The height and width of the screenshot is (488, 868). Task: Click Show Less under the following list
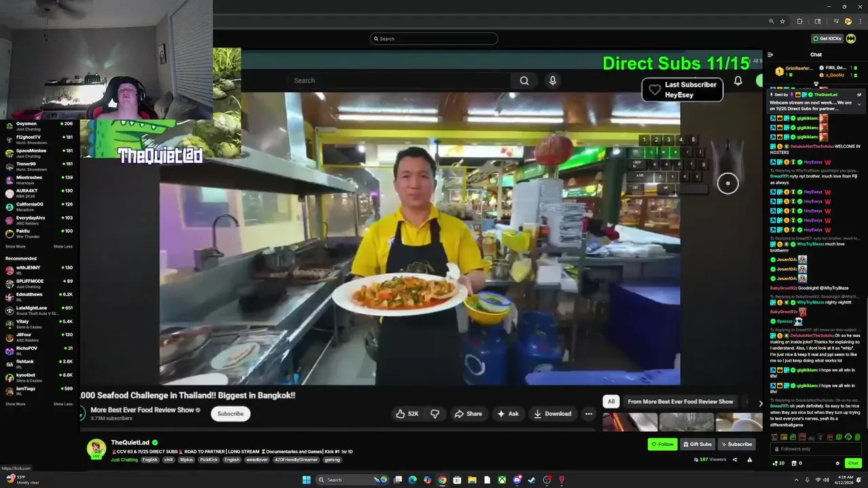63,247
